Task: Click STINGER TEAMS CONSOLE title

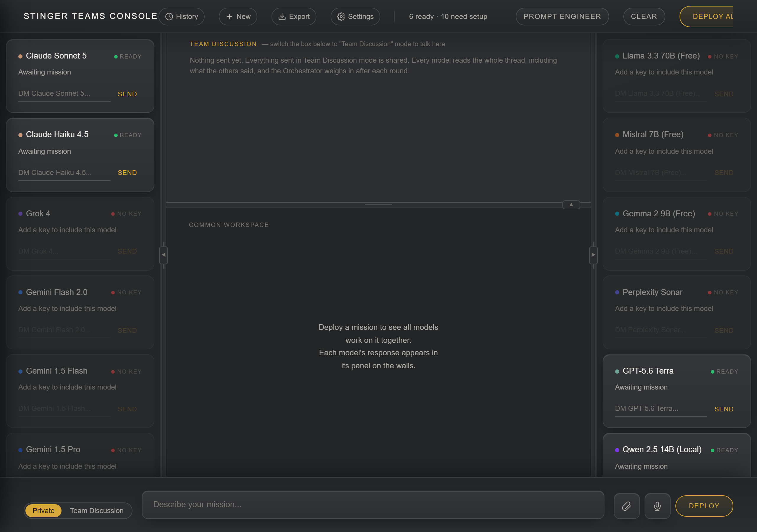Action: point(90,16)
